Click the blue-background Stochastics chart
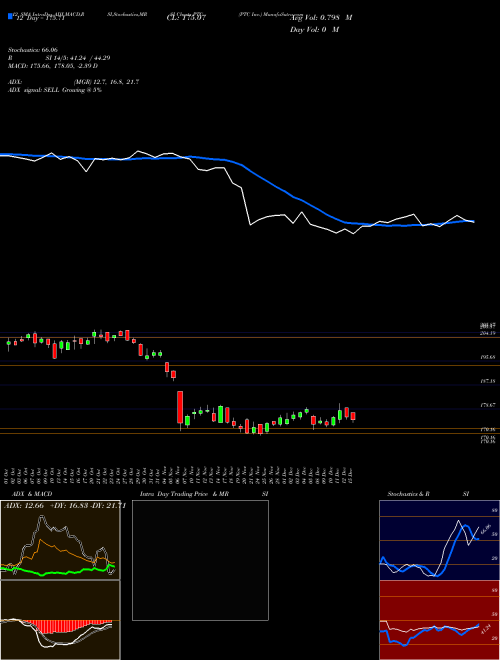This screenshot has height=660, width=500. click(439, 540)
